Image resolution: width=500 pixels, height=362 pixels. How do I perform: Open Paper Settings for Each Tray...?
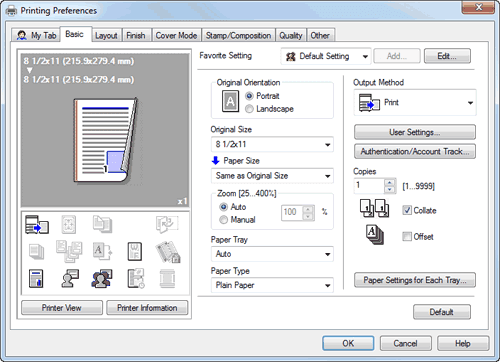pos(415,280)
